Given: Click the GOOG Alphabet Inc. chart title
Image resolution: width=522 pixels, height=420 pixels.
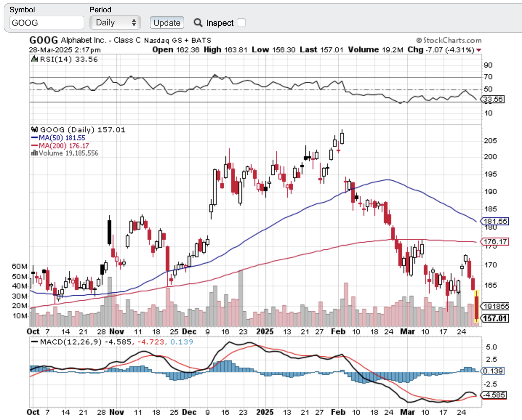Looking at the screenshot, I should pos(120,40).
